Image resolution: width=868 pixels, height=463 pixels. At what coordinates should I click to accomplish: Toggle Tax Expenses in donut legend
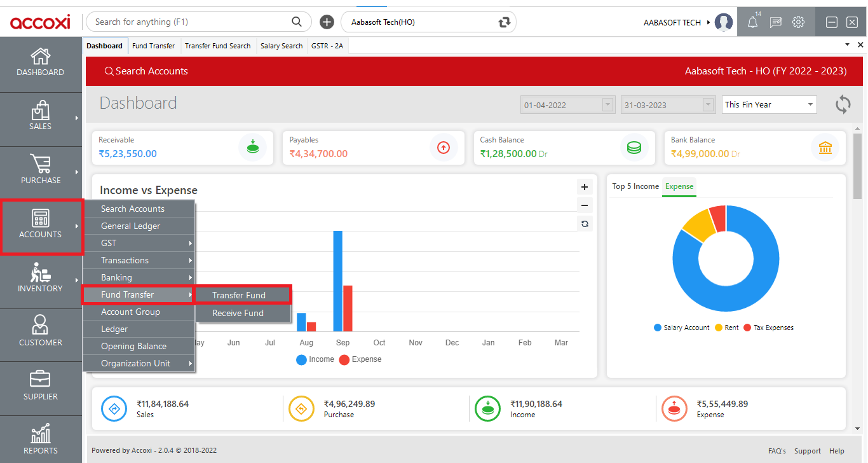pos(769,328)
